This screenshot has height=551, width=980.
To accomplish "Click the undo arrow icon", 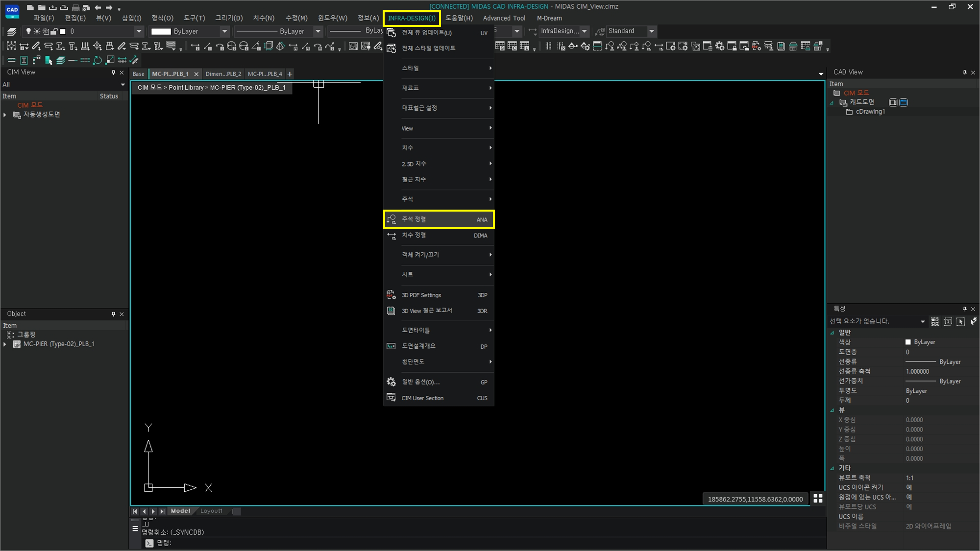I will [98, 7].
